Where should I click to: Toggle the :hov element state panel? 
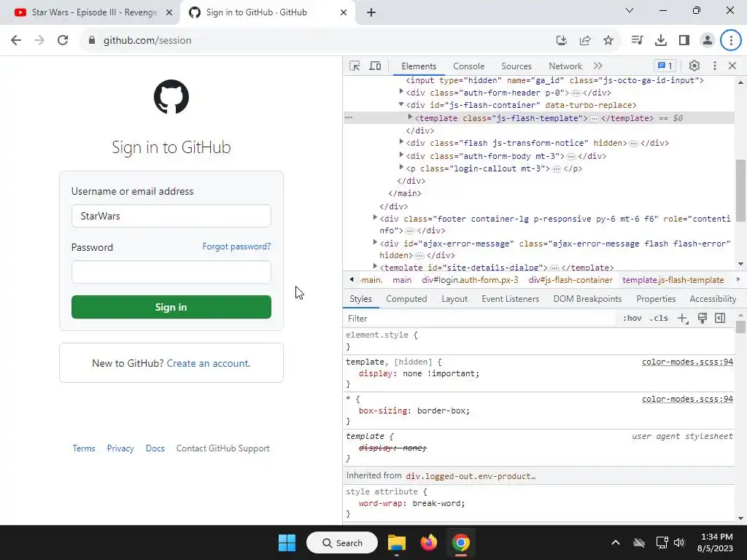point(632,318)
